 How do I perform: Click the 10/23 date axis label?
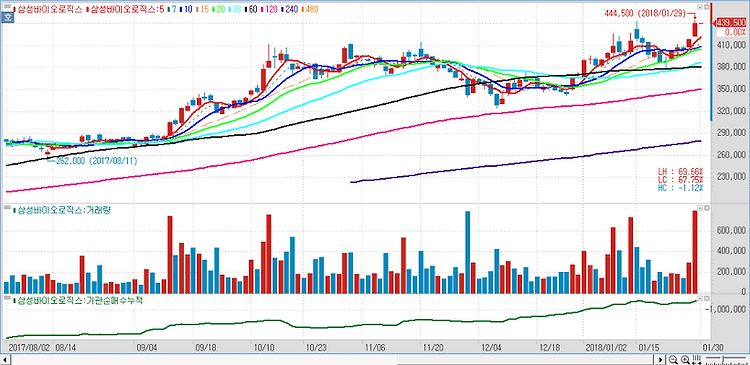click(317, 347)
